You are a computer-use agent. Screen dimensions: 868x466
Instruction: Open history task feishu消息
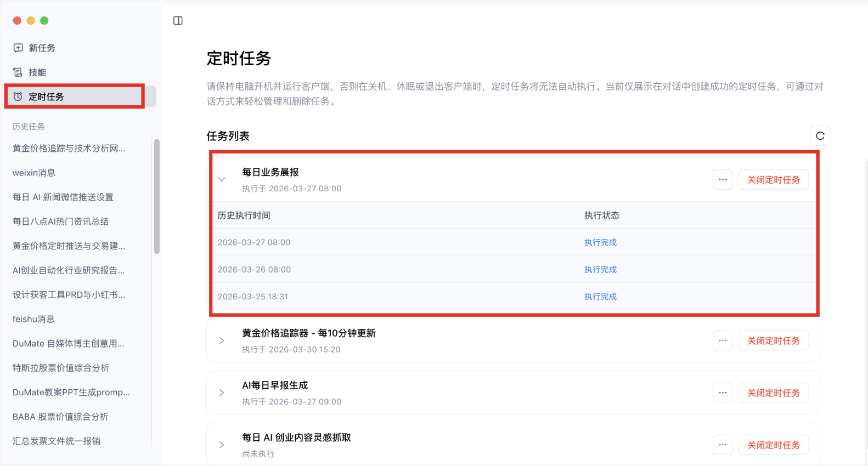click(33, 319)
